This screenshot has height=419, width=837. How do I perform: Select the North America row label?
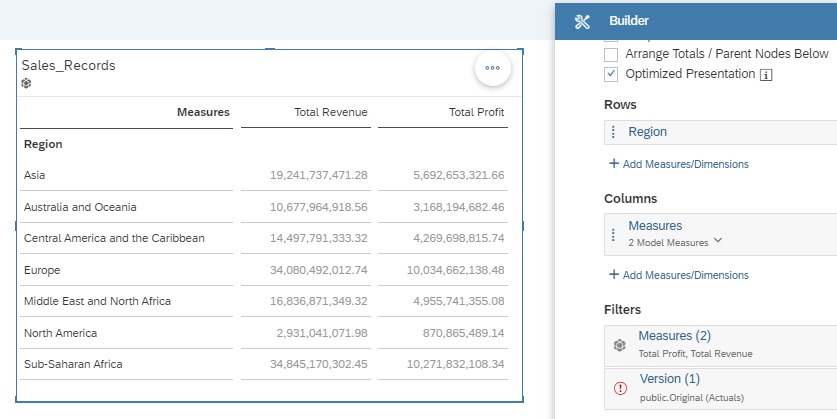coord(60,333)
